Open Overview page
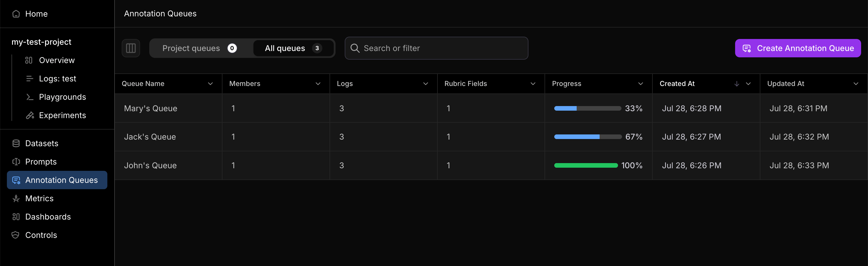Screen dimensions: 868x266 point(57,60)
